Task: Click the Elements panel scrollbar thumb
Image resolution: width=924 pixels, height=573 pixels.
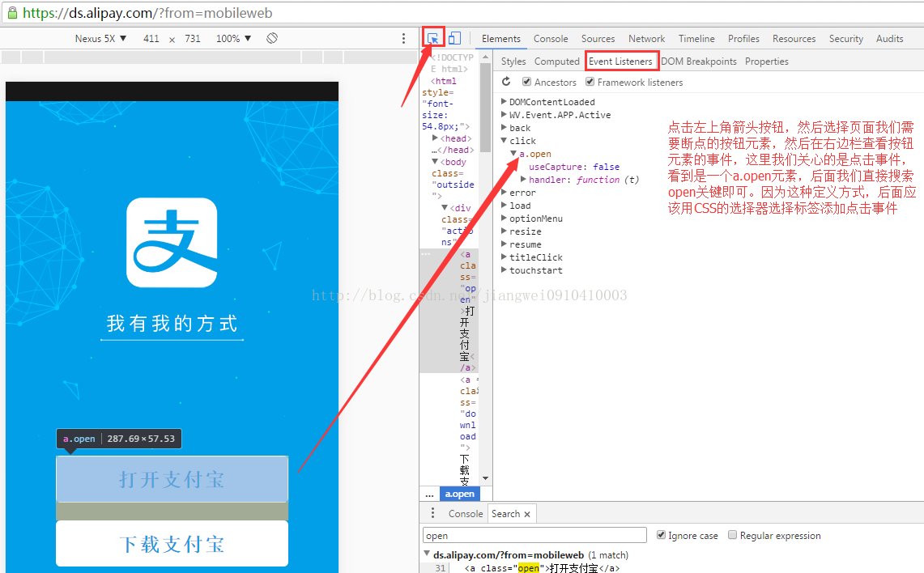Action: click(486, 106)
